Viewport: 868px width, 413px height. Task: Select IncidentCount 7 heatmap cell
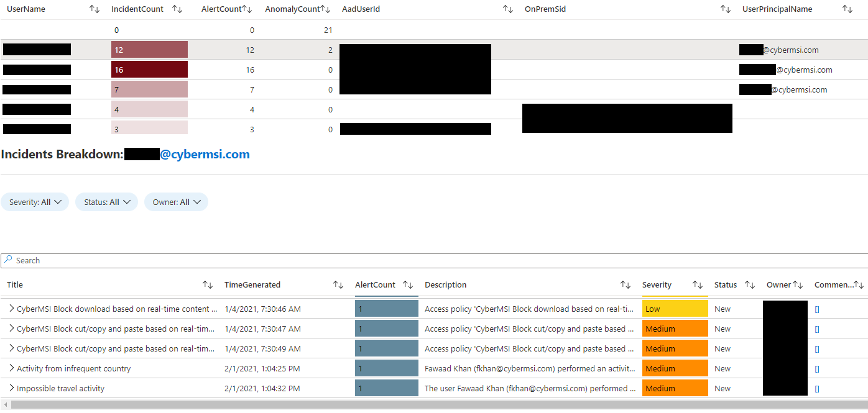pyautogui.click(x=149, y=89)
